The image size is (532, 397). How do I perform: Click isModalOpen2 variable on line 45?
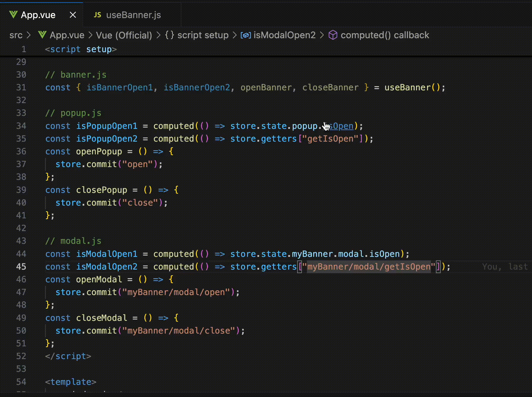pos(107,267)
